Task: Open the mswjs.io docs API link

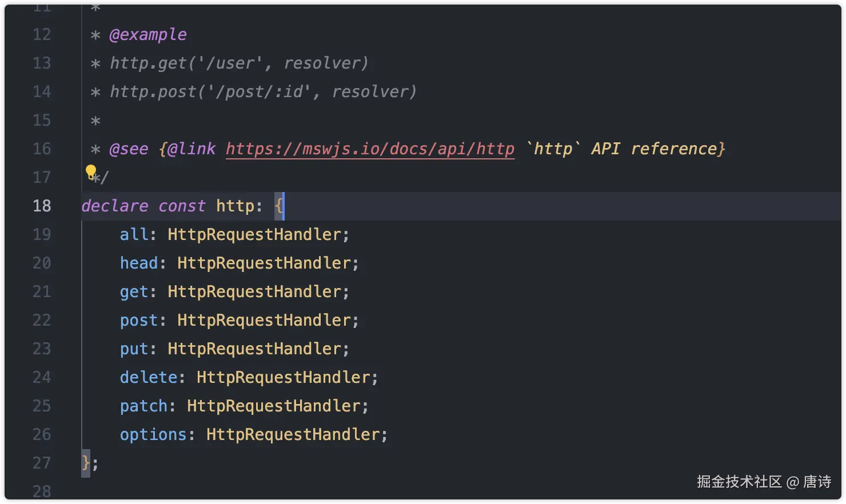Action: click(x=370, y=149)
